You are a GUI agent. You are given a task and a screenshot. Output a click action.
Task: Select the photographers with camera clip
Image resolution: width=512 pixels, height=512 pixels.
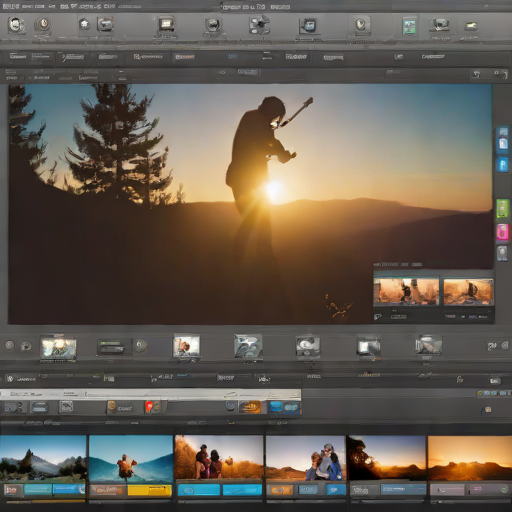tap(305, 458)
